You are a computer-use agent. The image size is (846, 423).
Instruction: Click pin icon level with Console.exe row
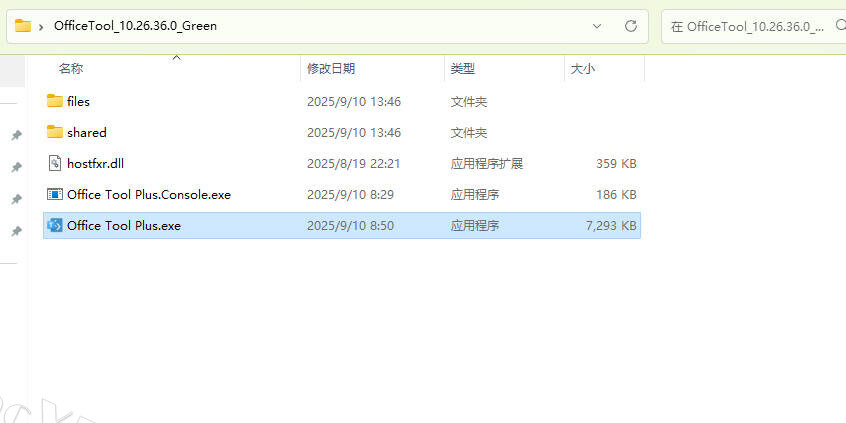(x=17, y=199)
